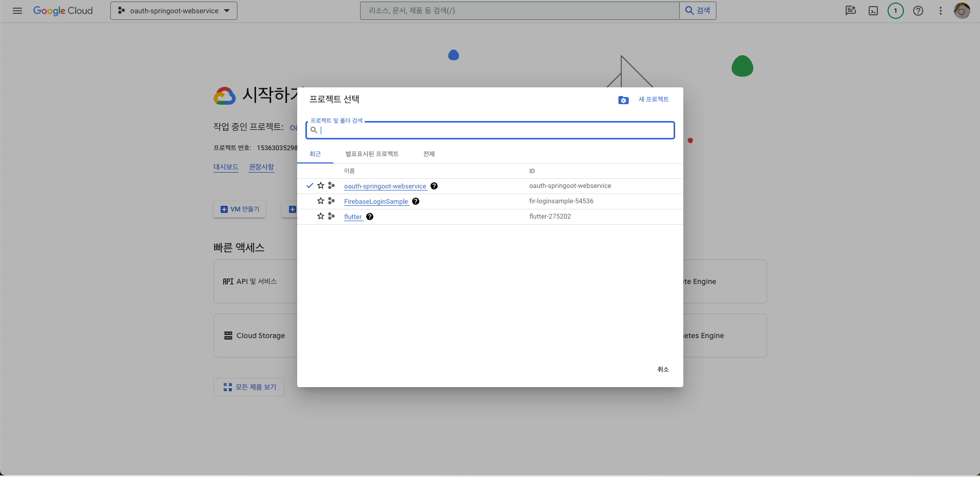
Task: Open the user account avatar
Action: point(962,11)
